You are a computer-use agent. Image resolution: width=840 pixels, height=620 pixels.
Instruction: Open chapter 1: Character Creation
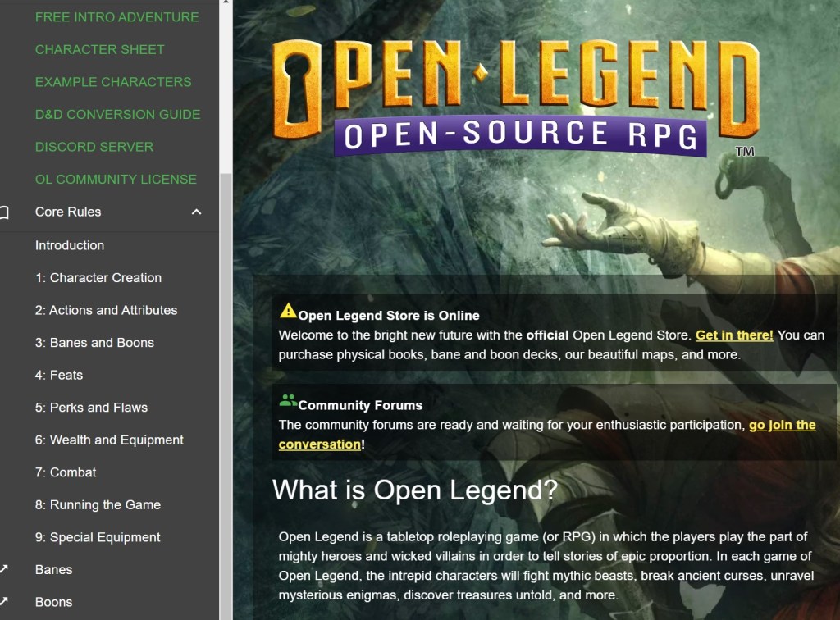(98, 278)
